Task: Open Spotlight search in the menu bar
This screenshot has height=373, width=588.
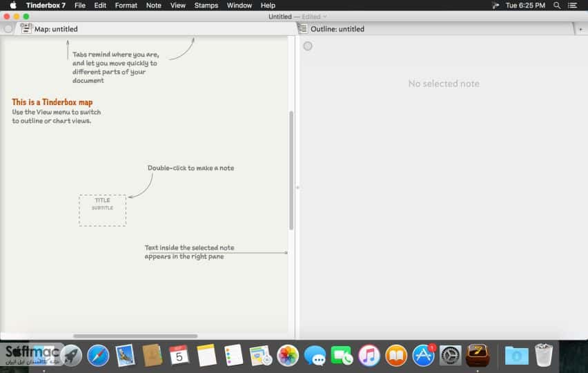Action: pos(557,6)
